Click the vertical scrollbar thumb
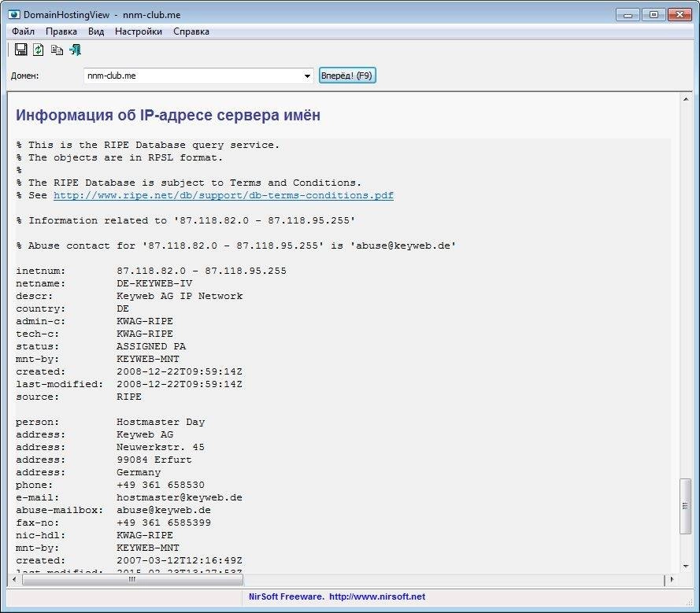Viewport: 700px width, 613px height. (x=685, y=506)
